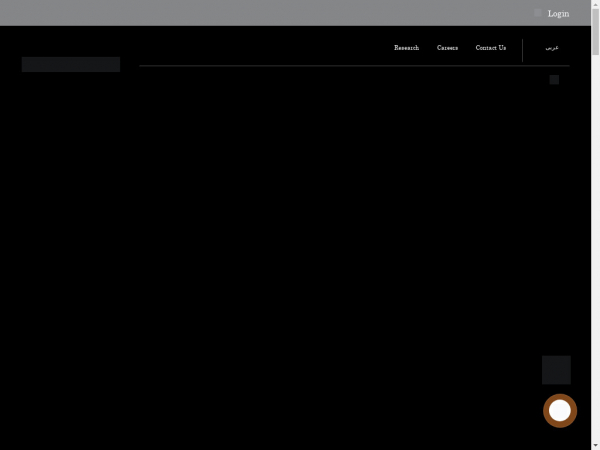Click the scrollbar up arrow
Viewport: 600px width, 450px height.
point(595,4)
